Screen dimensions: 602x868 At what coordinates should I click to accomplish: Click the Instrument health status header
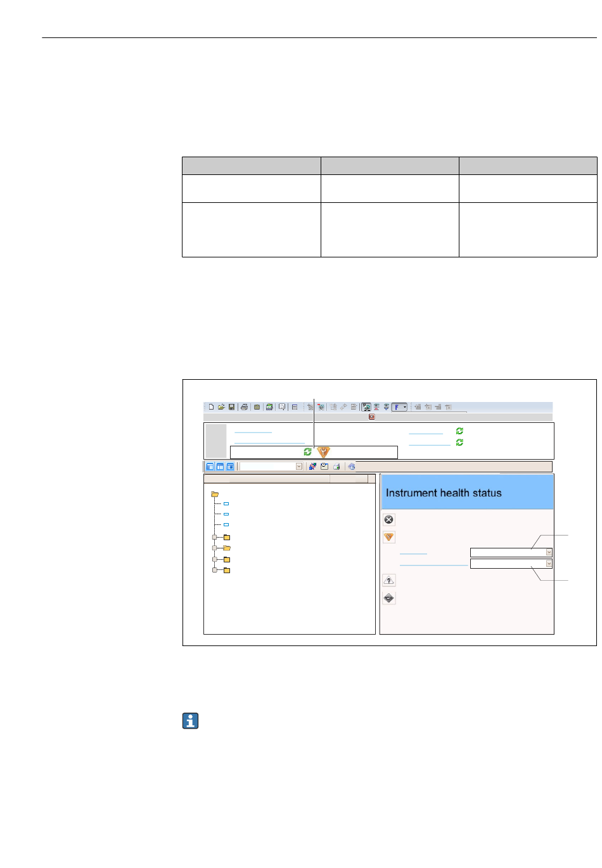[467, 493]
